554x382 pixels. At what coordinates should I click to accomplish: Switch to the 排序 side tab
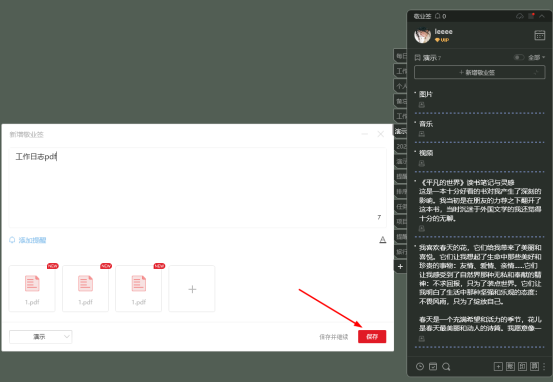click(401, 192)
